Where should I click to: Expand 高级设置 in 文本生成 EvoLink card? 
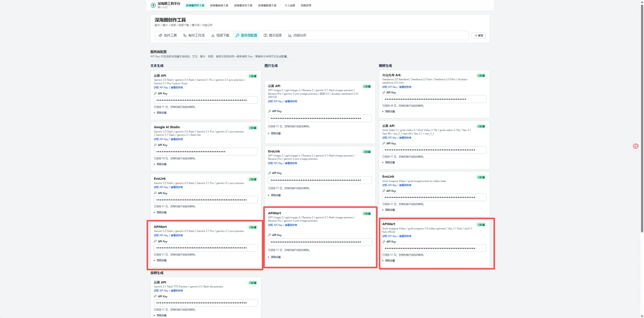point(160,213)
